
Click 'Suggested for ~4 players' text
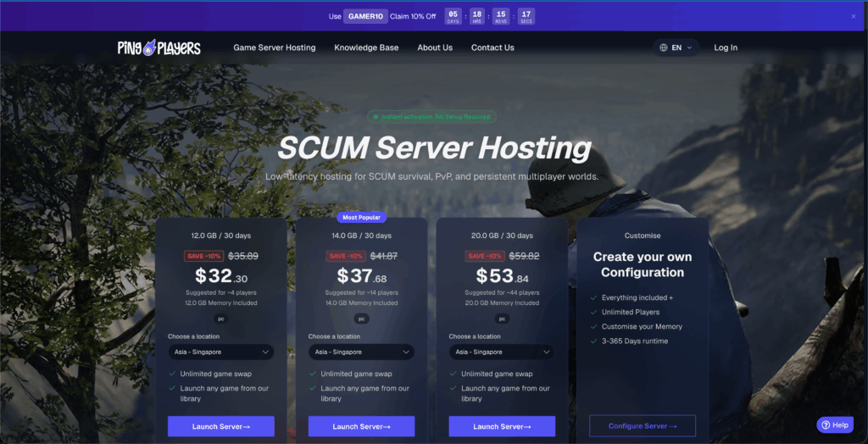click(221, 292)
